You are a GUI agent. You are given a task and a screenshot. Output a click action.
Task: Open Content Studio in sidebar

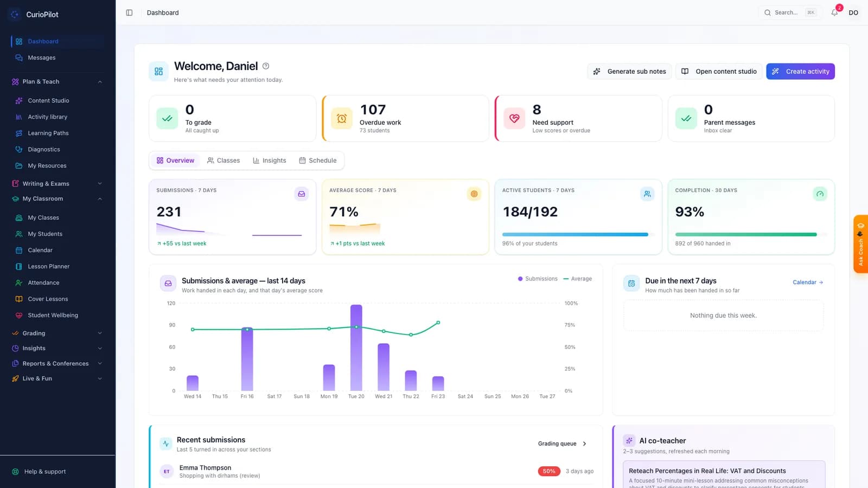(x=58, y=100)
